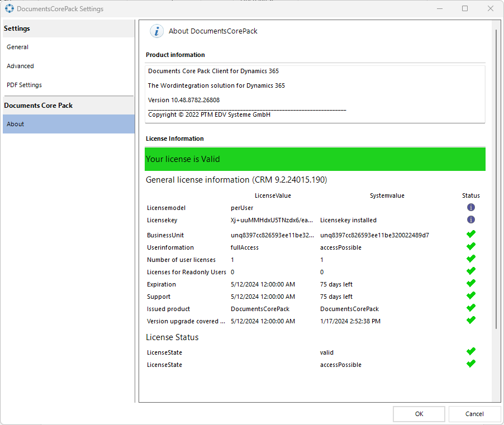This screenshot has height=425, width=504.
Task: Click the 'LicenseValue' column header
Action: click(273, 195)
